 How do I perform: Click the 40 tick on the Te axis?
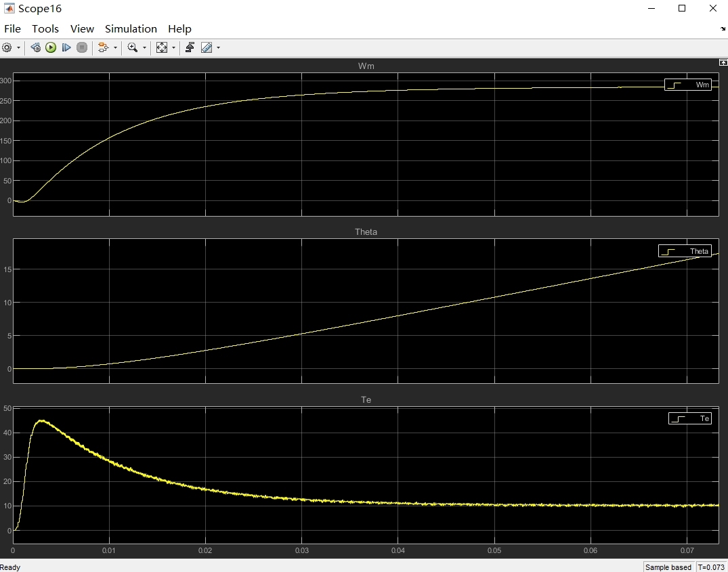(7, 433)
